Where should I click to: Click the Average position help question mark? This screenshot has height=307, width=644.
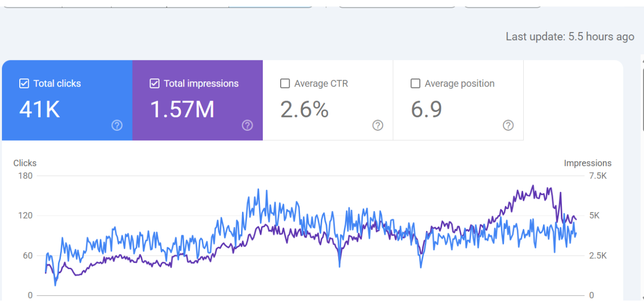tap(508, 125)
